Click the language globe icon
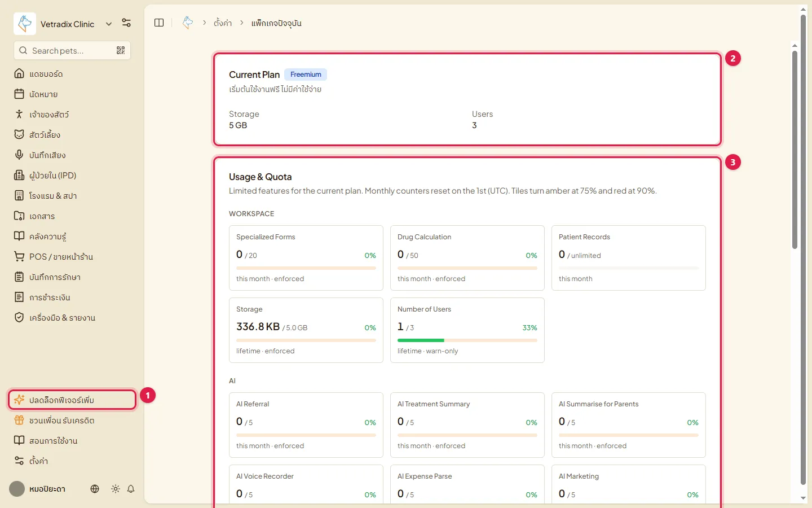Image resolution: width=812 pixels, height=508 pixels. (x=95, y=489)
